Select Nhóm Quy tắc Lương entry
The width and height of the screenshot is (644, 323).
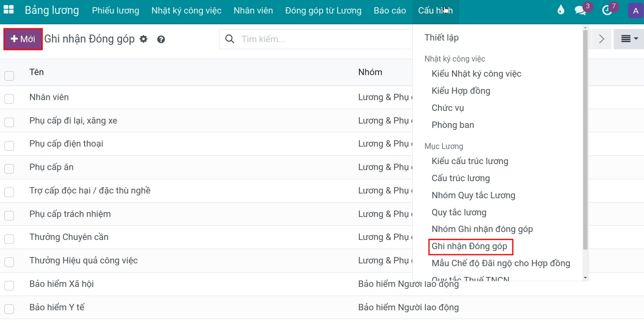[x=474, y=195]
